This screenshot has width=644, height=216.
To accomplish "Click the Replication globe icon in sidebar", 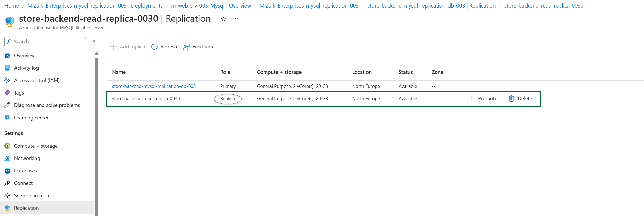I will 7,208.
